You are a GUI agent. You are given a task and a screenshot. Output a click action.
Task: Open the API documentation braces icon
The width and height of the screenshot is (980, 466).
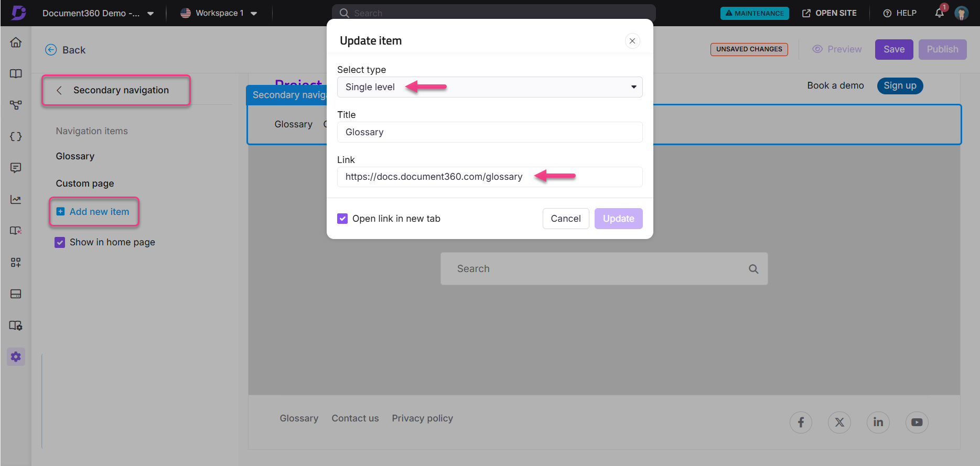[x=16, y=137]
